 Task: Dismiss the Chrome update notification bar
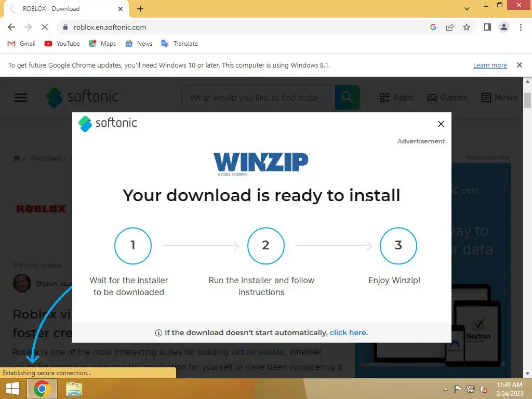click(x=520, y=65)
